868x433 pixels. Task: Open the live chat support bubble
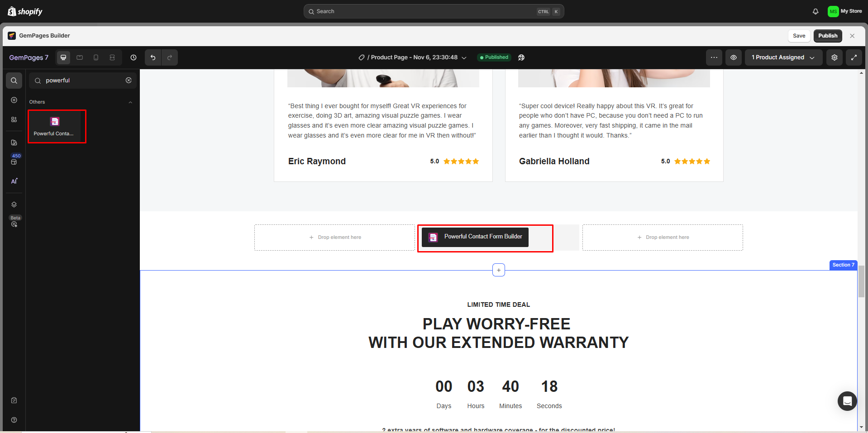pyautogui.click(x=847, y=401)
